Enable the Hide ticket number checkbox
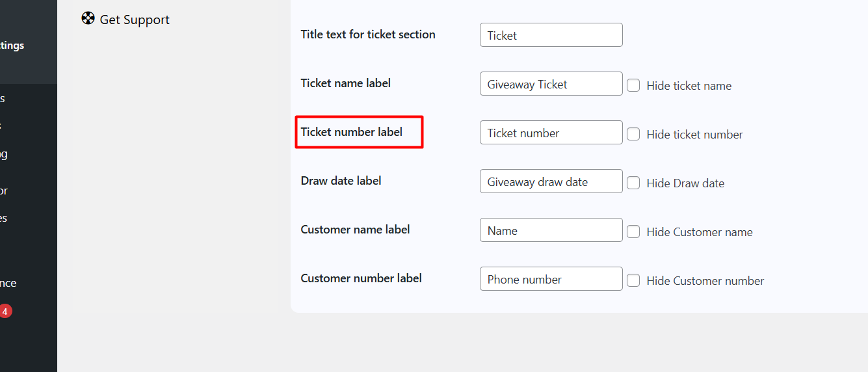The width and height of the screenshot is (868, 372). click(x=633, y=134)
